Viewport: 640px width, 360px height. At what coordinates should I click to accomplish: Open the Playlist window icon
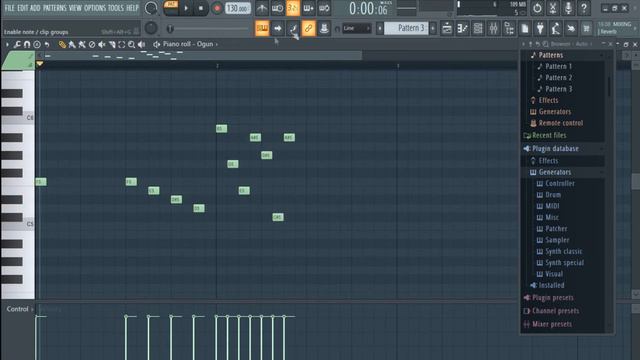click(x=447, y=28)
